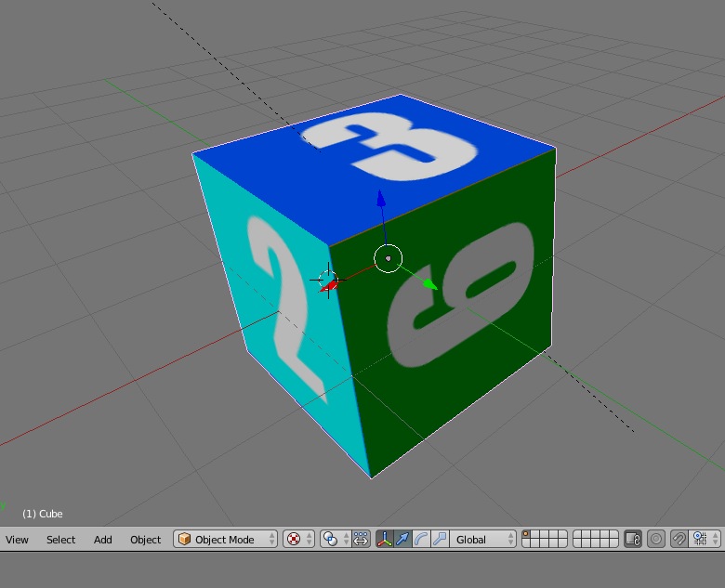Toggle the 3D manipulator axes icon
The image size is (725, 588).
click(x=384, y=539)
